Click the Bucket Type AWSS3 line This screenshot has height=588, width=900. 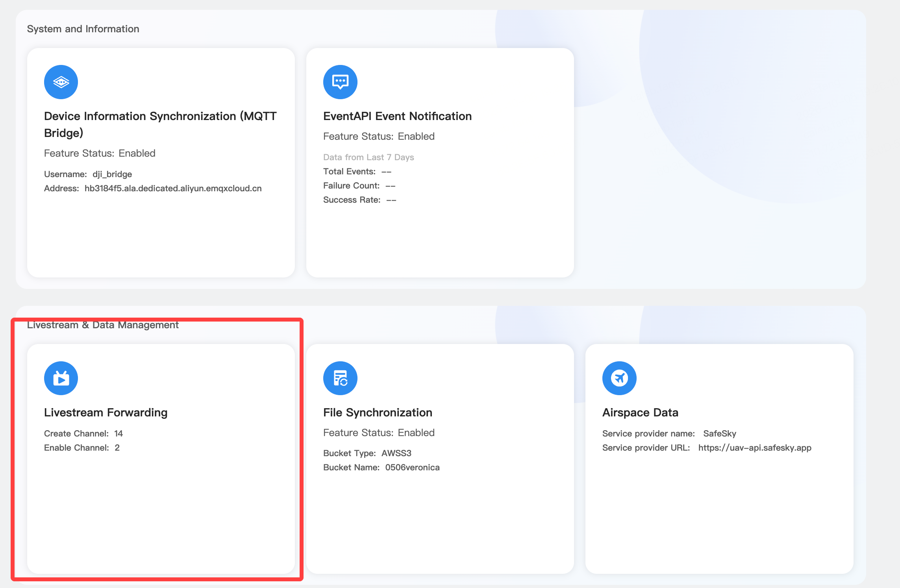(367, 453)
